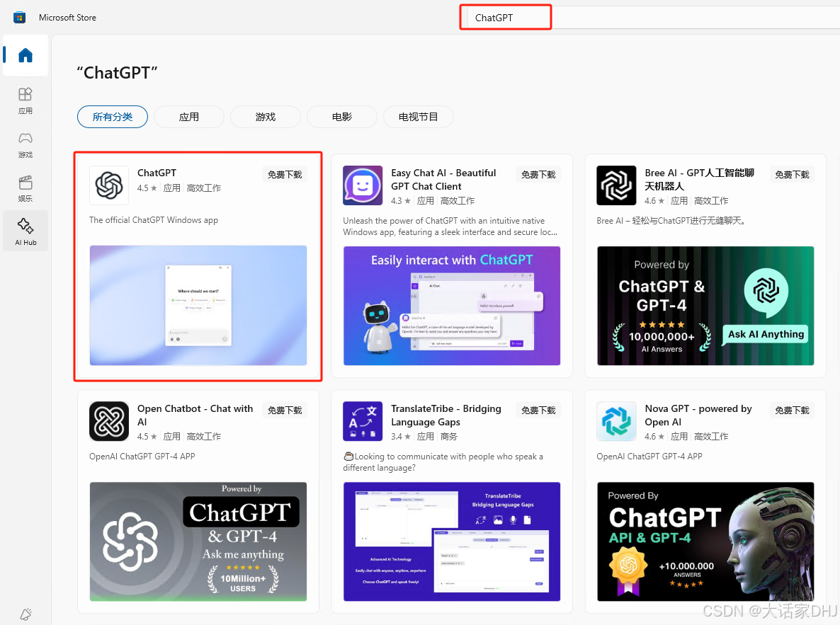Click 免费下载 for Open Chatbot
Viewport: 840px width, 625px height.
click(285, 411)
